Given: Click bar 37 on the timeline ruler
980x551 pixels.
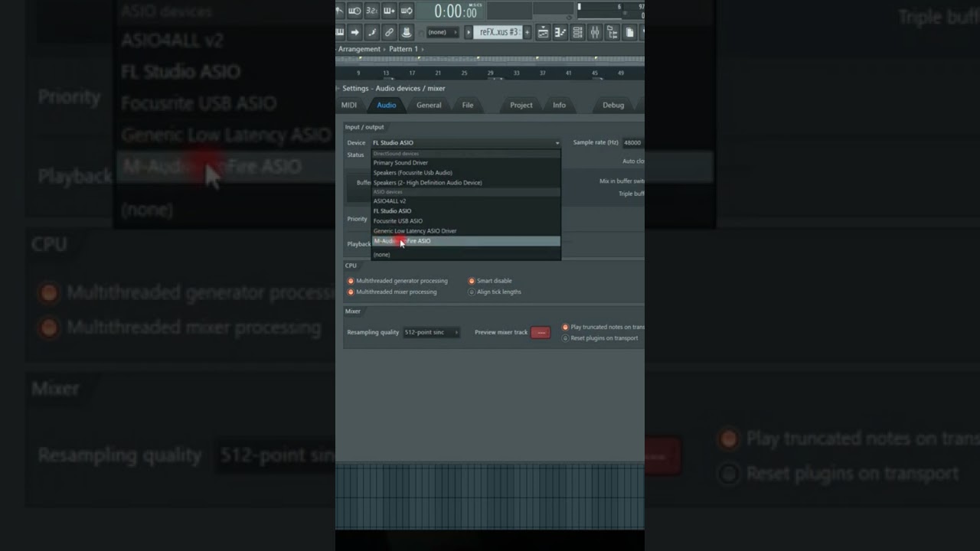Looking at the screenshot, I should [542, 73].
